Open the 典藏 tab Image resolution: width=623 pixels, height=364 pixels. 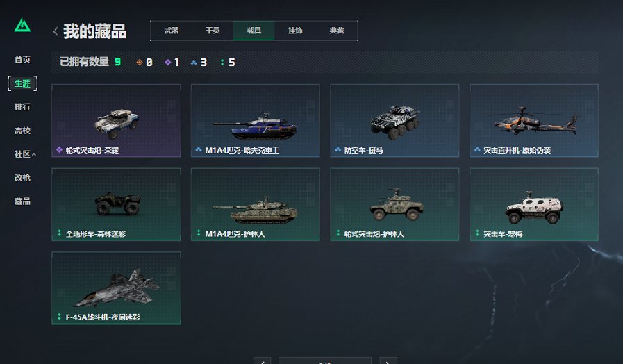pos(337,31)
